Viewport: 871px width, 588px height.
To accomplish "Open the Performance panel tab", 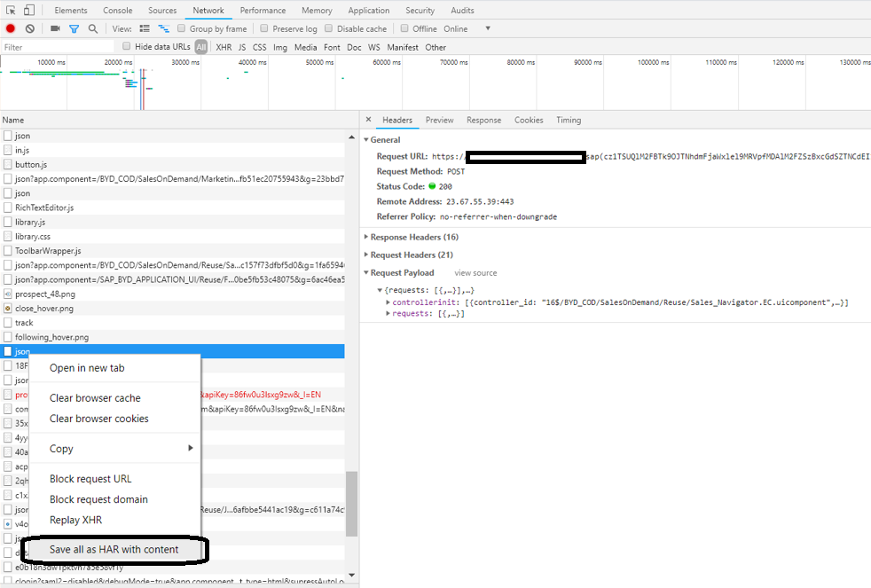I will pos(263,10).
